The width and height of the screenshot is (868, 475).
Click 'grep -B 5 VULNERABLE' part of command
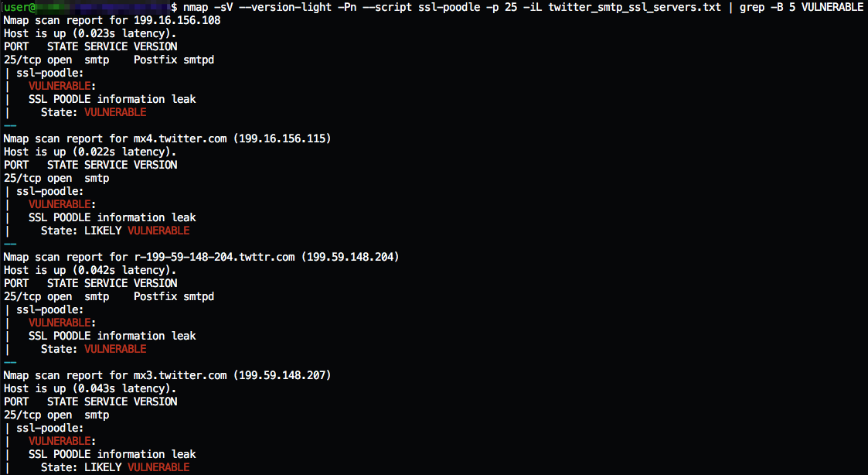pyautogui.click(x=801, y=7)
